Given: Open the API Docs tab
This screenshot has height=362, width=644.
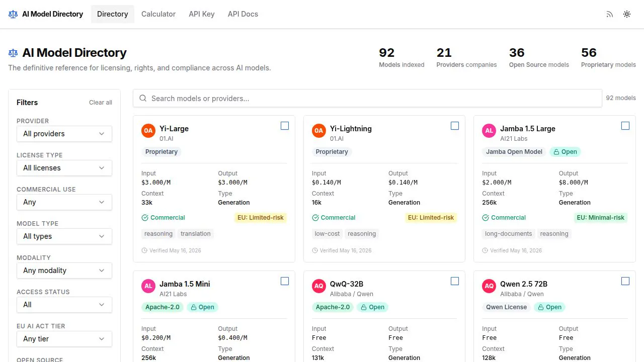Looking at the screenshot, I should pos(243,14).
